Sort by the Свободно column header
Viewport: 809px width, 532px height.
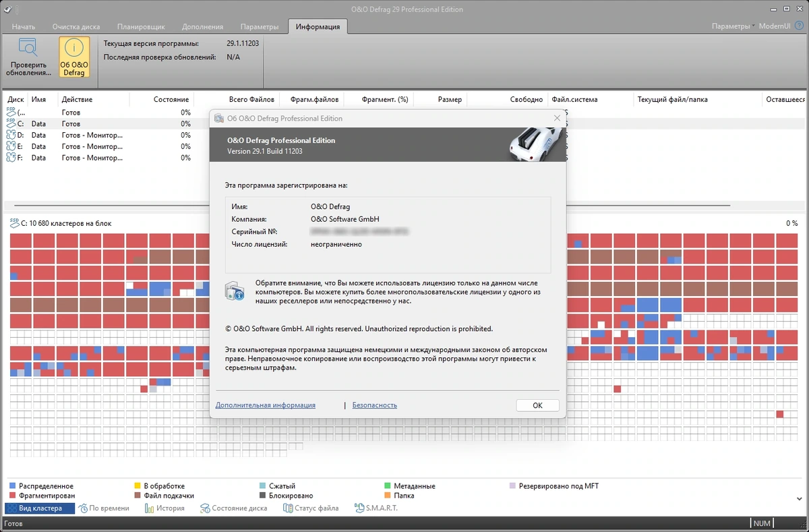tap(527, 99)
